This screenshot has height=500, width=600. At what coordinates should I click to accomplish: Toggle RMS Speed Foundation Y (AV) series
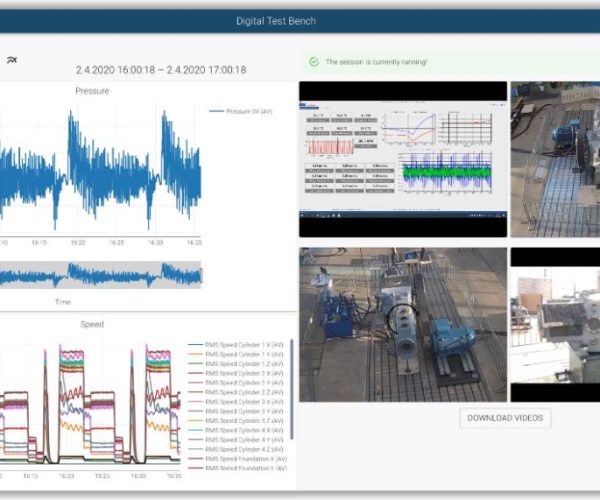[238, 468]
